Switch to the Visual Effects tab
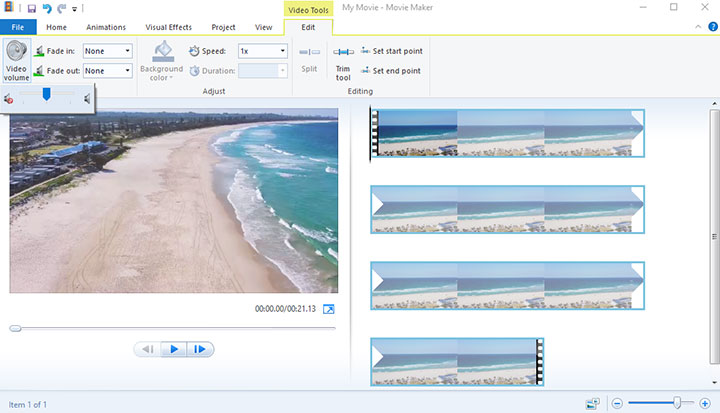 coord(169,27)
